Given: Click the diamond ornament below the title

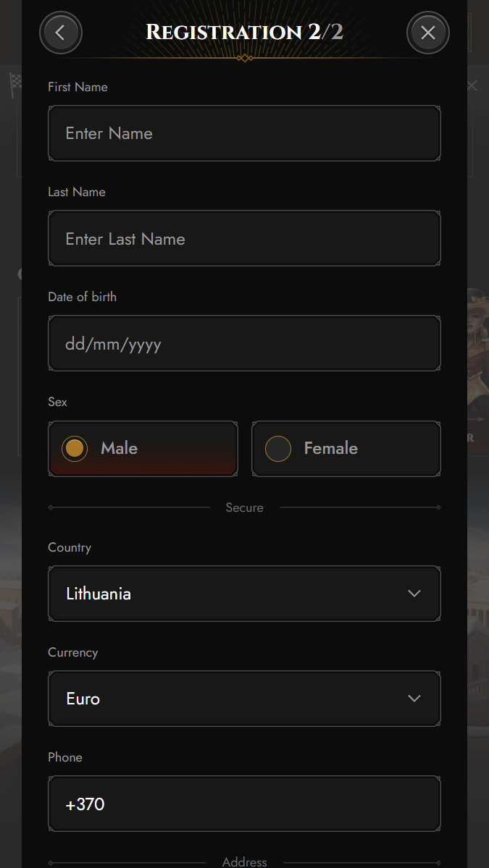Looking at the screenshot, I should click(245, 58).
